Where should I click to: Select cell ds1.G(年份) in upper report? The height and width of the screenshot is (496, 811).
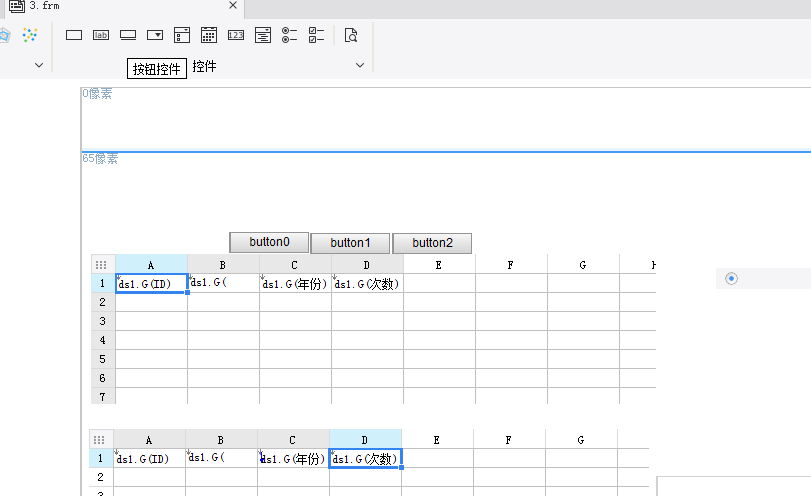(x=295, y=283)
